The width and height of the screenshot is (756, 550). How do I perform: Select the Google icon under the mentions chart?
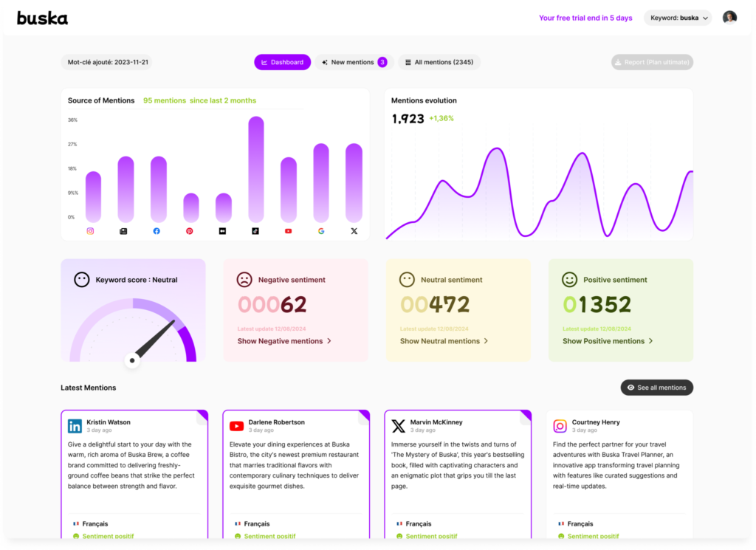click(321, 231)
